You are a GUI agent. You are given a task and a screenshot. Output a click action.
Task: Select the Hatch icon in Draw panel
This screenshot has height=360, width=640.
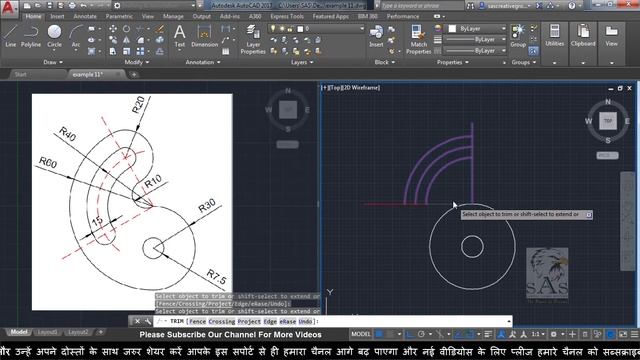91,51
